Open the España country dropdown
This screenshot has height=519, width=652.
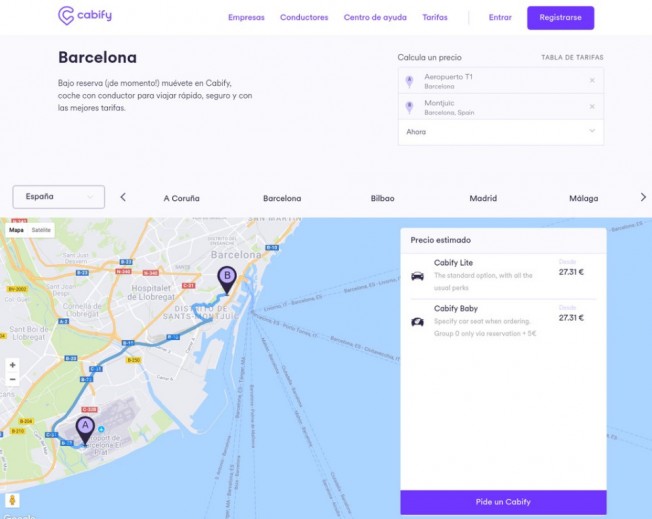point(59,197)
